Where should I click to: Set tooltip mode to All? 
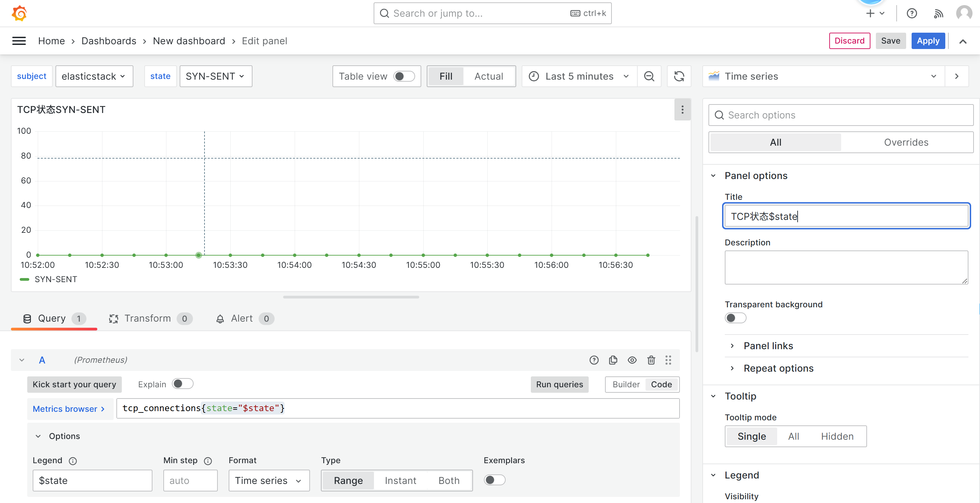click(793, 436)
